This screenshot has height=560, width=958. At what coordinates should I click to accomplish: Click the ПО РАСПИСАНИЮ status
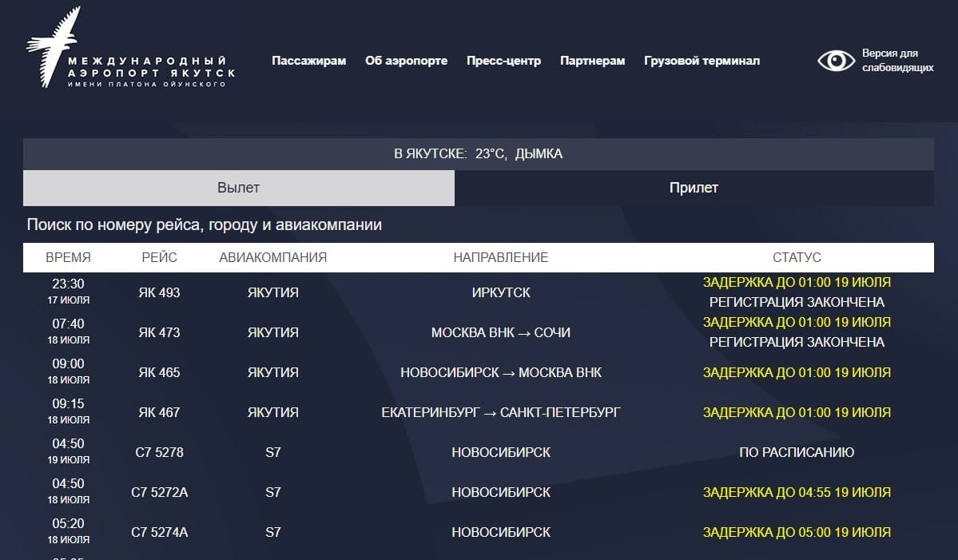coord(797,452)
